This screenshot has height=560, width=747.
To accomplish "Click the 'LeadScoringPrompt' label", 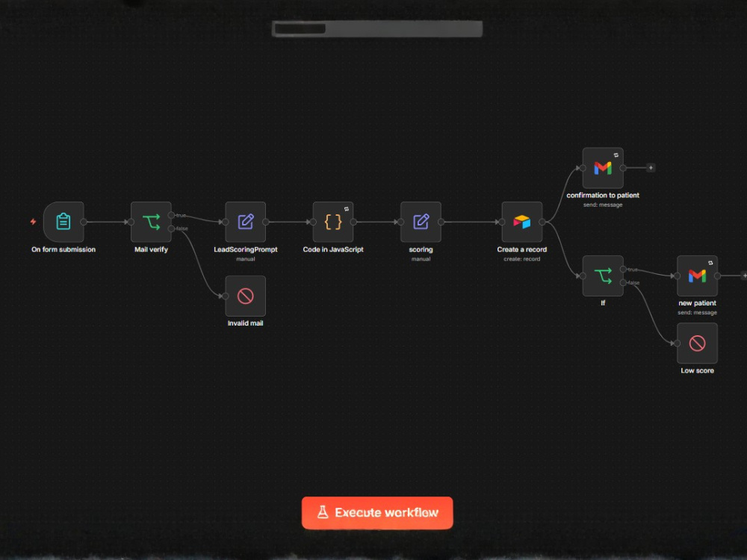I will [x=245, y=249].
